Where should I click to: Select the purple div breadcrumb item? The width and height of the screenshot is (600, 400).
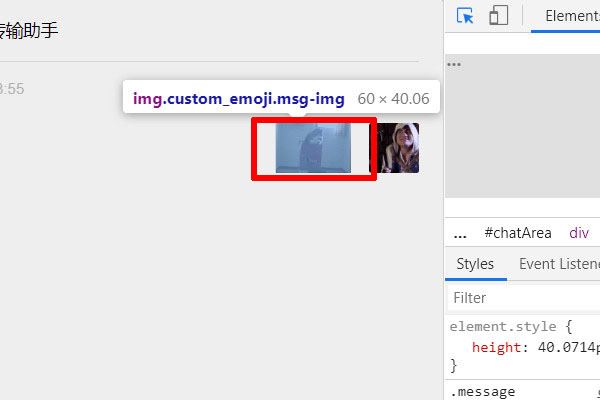579,233
